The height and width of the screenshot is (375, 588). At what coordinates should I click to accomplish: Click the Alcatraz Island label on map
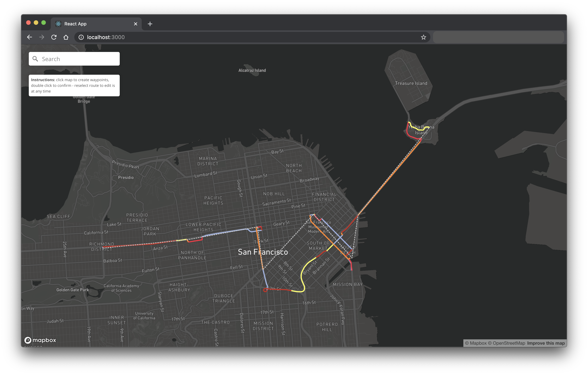tap(252, 70)
